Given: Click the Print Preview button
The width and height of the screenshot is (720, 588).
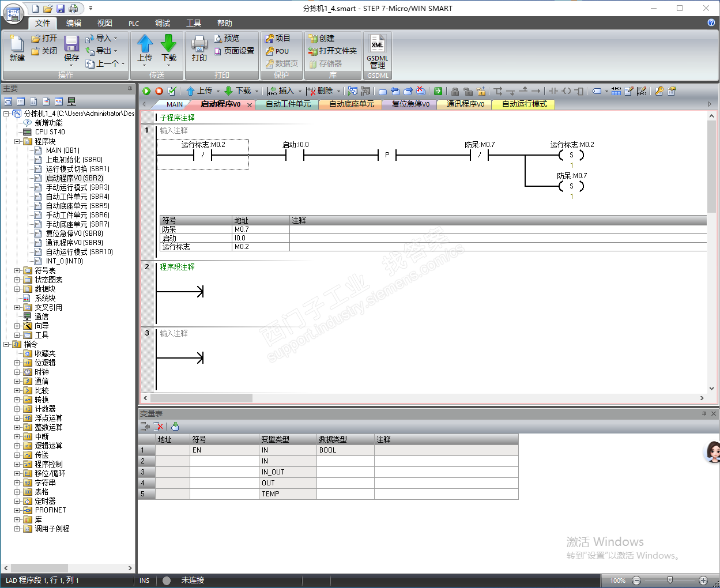Looking at the screenshot, I should click(227, 38).
